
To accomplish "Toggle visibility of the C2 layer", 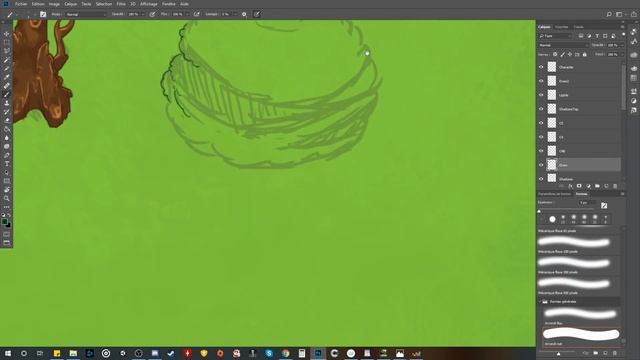I will point(541,123).
